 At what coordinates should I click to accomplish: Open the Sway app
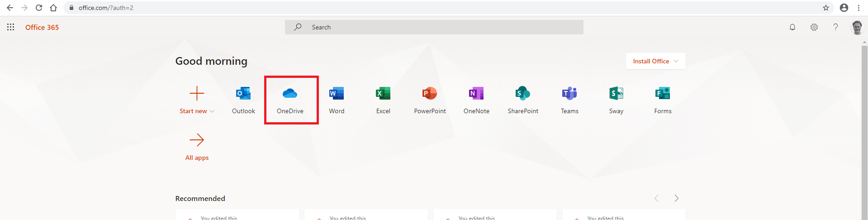click(x=616, y=100)
